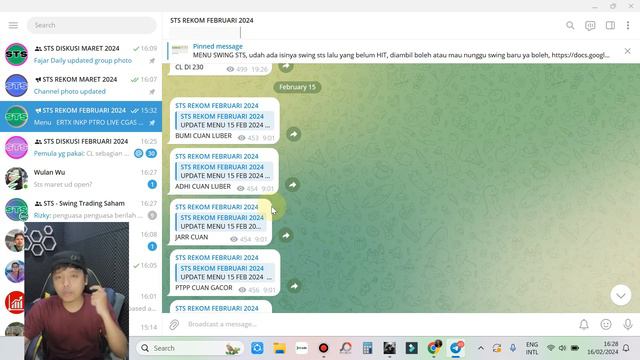The height and width of the screenshot is (360, 640).
Task: Open quoted reply in JARR CUAN message
Action: (221, 222)
